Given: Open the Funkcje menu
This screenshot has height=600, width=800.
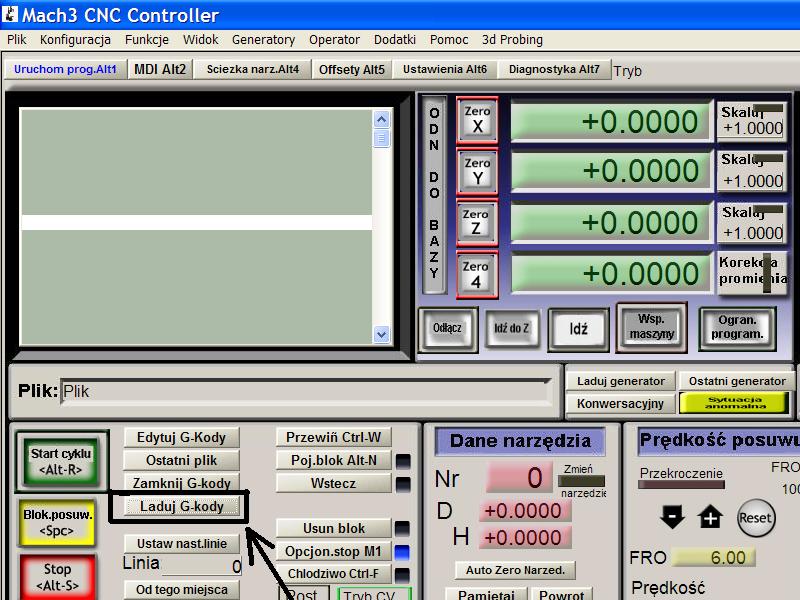Looking at the screenshot, I should [x=146, y=39].
